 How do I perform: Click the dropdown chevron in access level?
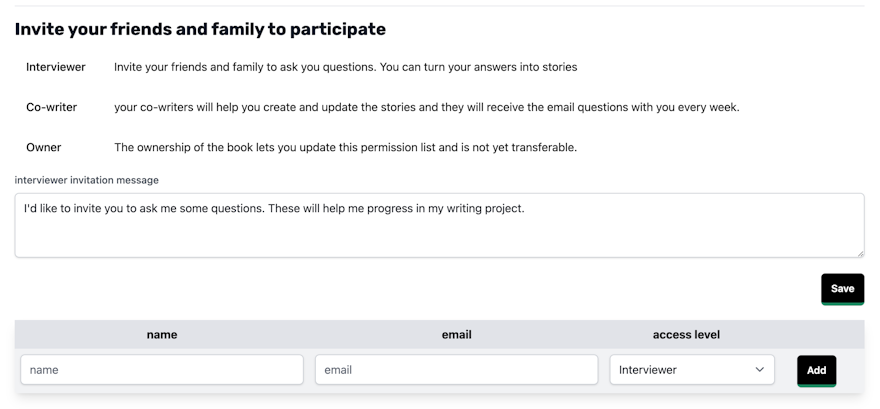(759, 370)
